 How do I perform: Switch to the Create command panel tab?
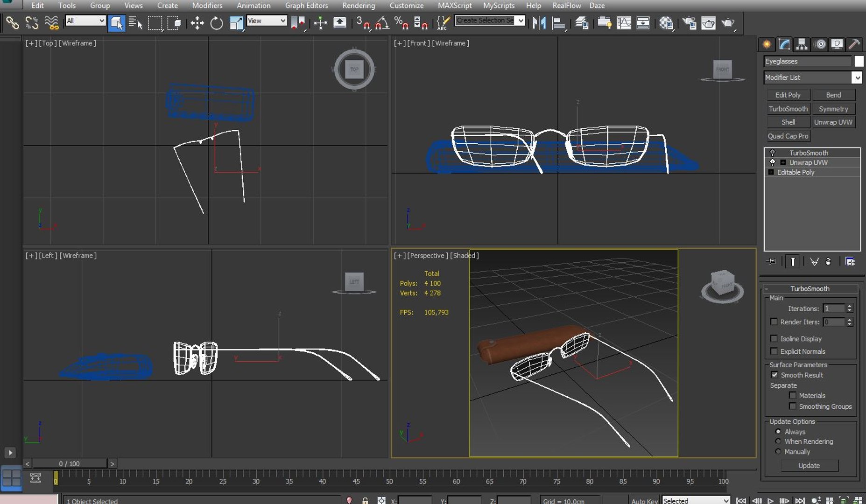tap(767, 44)
